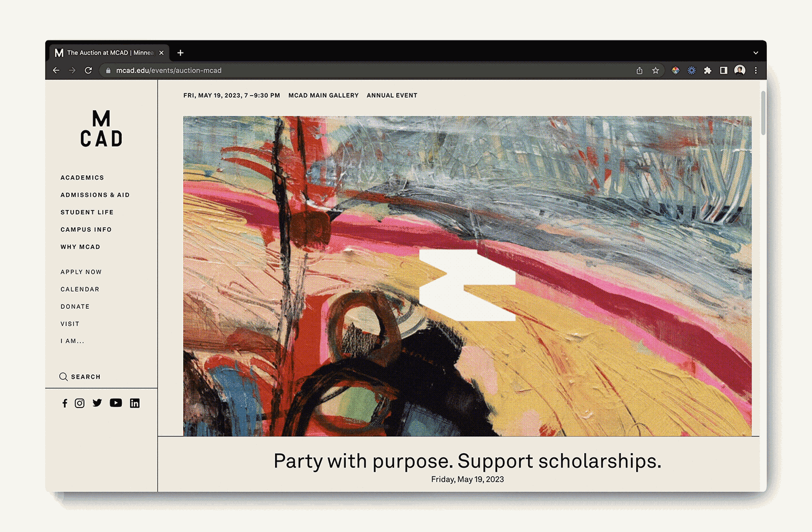Open MCAD Instagram icon in sidebar

coord(80,403)
